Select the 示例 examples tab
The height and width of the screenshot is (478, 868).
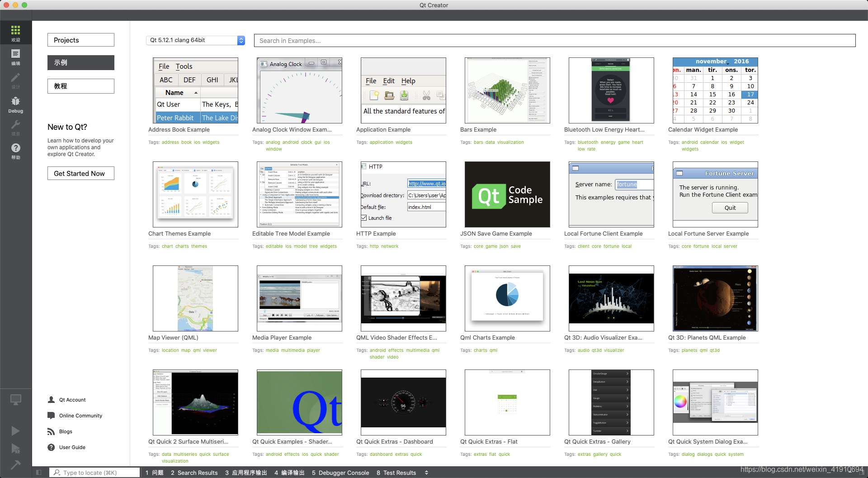coord(81,63)
